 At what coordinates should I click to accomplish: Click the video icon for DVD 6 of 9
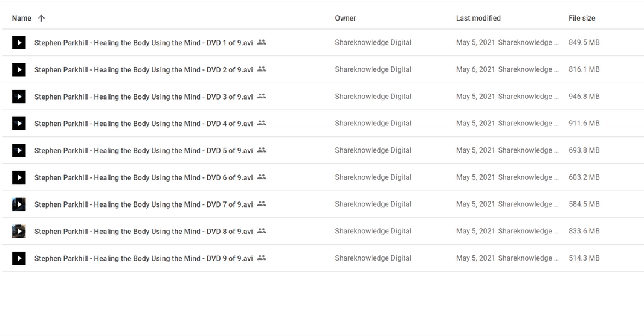(x=19, y=177)
